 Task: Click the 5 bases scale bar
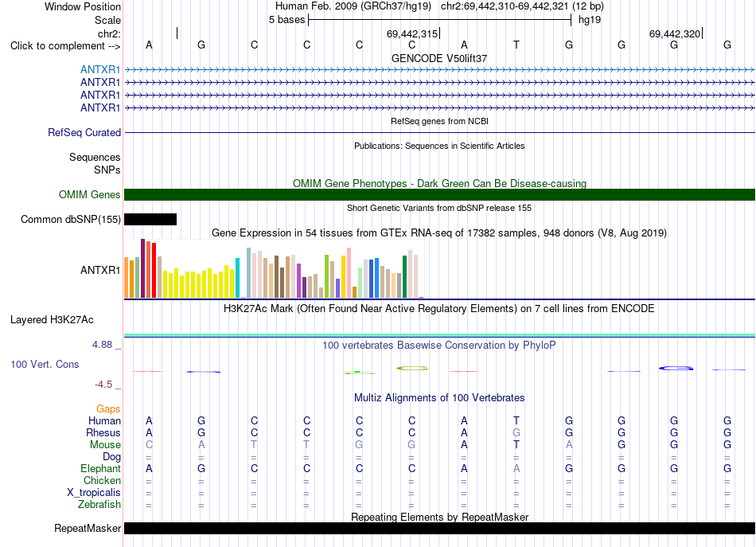tap(440, 20)
